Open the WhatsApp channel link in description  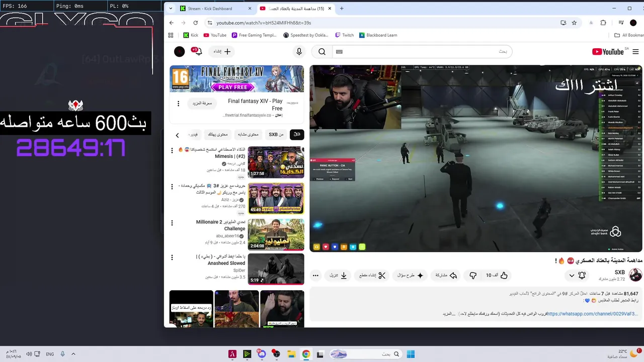click(x=593, y=314)
